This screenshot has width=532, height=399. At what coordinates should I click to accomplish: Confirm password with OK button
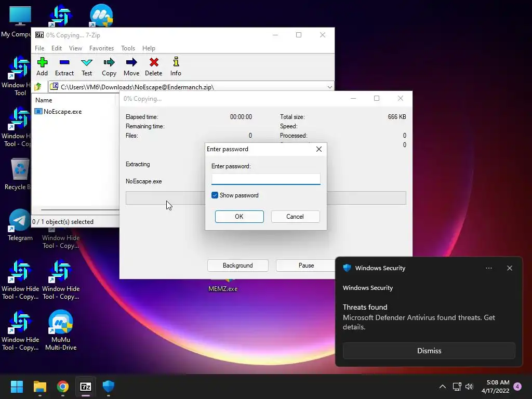pyautogui.click(x=239, y=217)
